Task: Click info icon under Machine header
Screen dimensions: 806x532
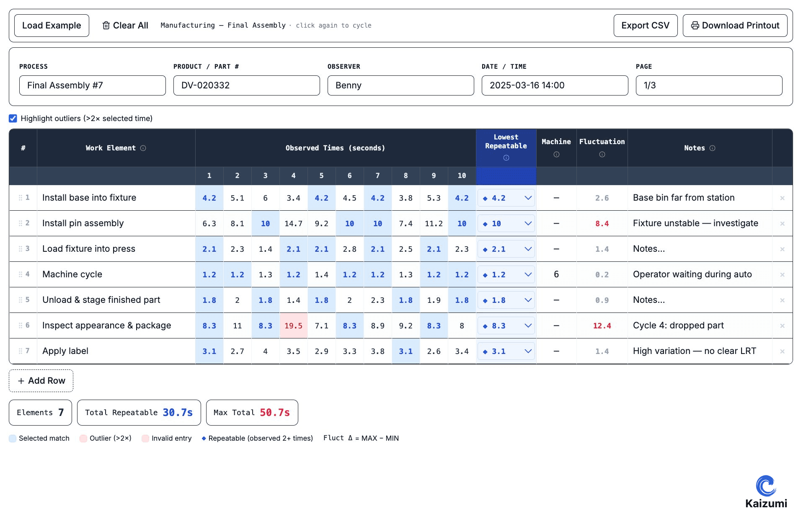Action: pos(556,155)
